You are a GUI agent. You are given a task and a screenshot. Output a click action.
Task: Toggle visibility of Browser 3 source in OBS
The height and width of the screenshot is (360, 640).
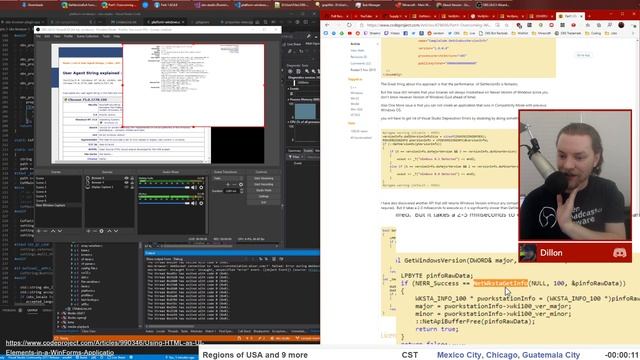point(127,178)
